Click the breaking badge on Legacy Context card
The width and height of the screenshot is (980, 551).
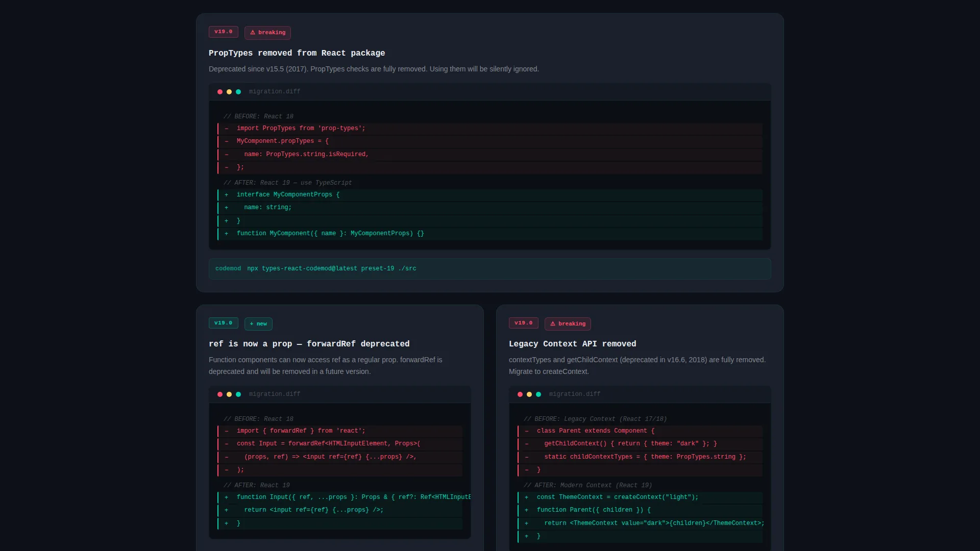coord(568,324)
